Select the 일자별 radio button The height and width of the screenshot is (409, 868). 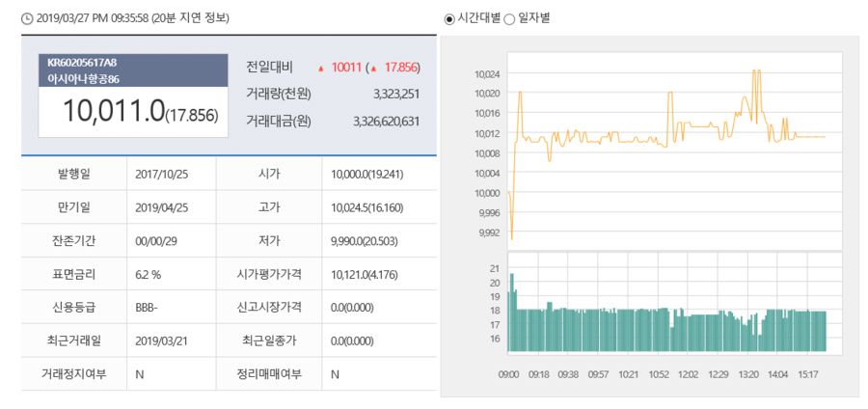tap(510, 18)
